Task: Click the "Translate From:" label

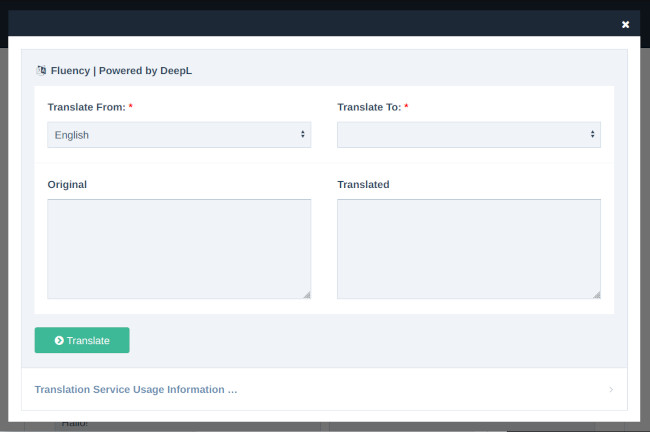Action: click(86, 107)
